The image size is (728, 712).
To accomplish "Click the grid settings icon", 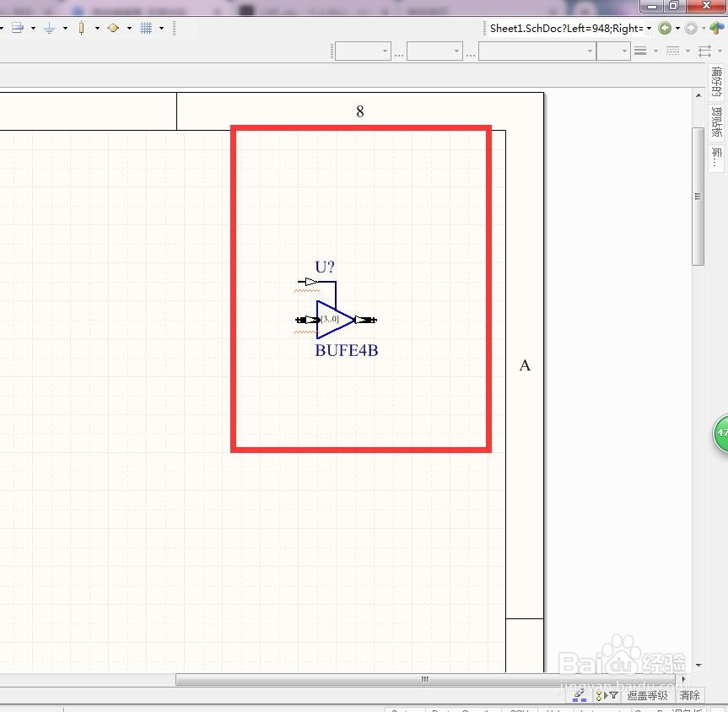I will (146, 29).
